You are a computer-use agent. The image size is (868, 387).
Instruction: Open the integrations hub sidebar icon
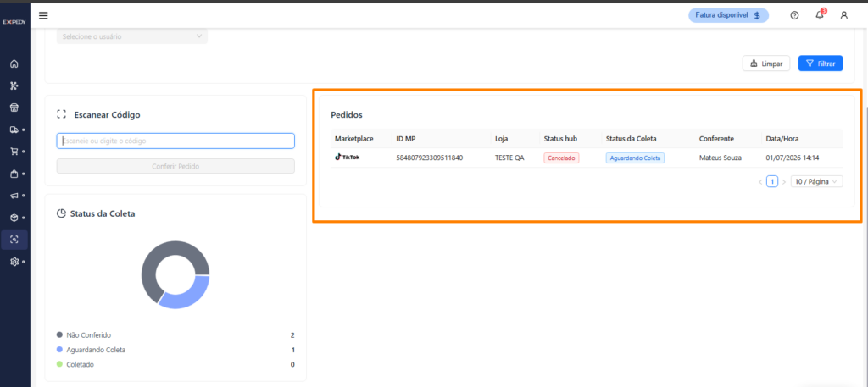pos(14,86)
